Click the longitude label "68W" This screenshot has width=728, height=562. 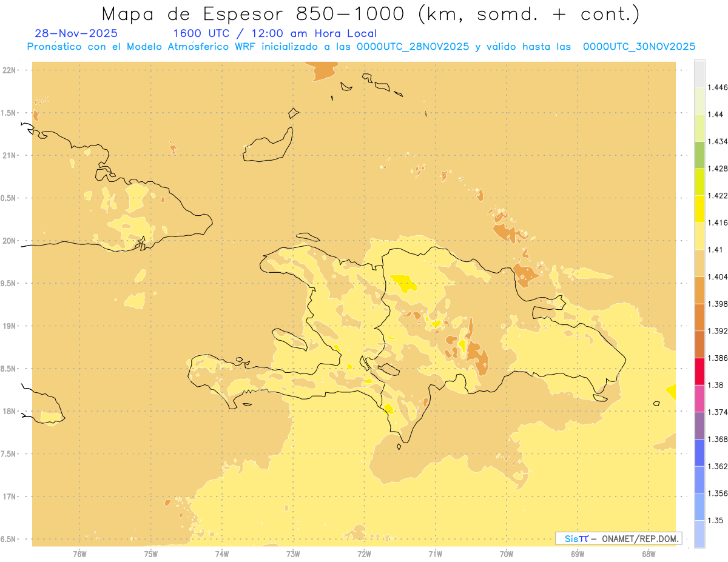pyautogui.click(x=649, y=554)
